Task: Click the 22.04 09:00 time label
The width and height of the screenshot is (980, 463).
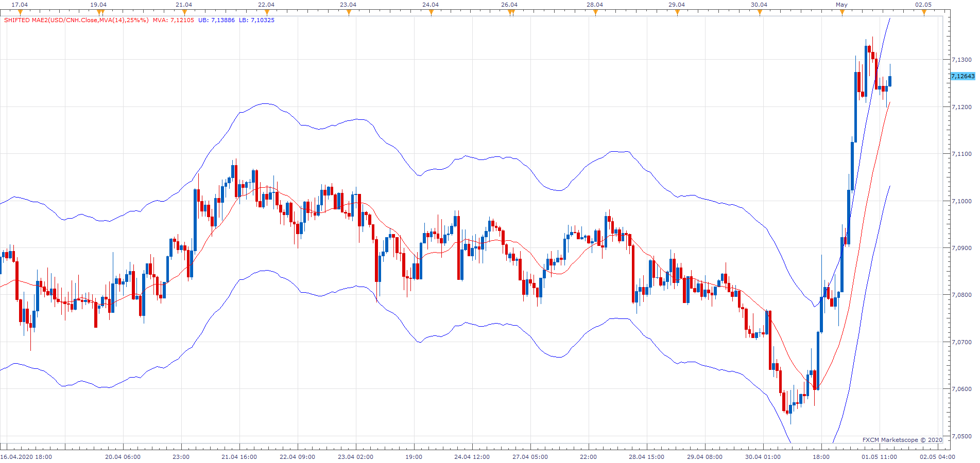Action: (x=297, y=457)
